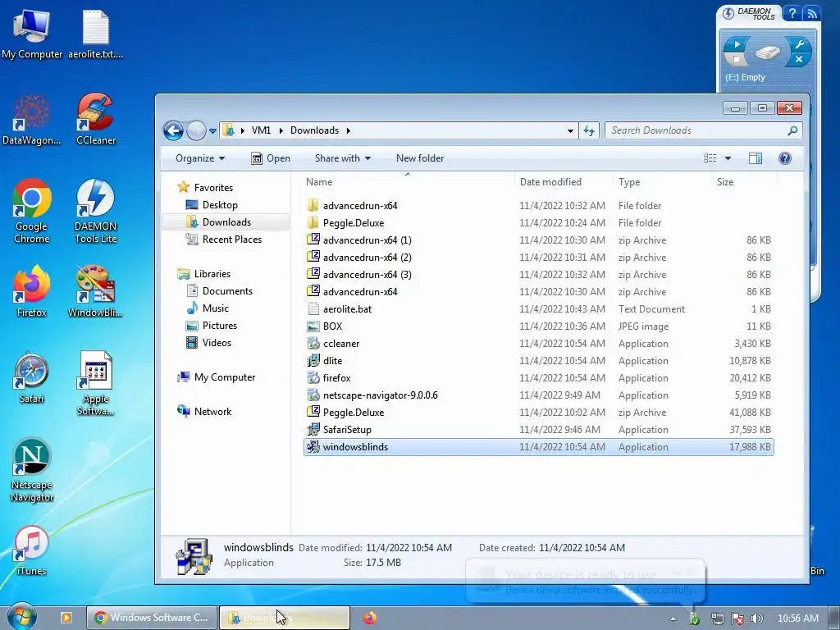The image size is (840, 630).
Task: Select advancedrun-x64 (2) zip archive
Action: pos(538,257)
